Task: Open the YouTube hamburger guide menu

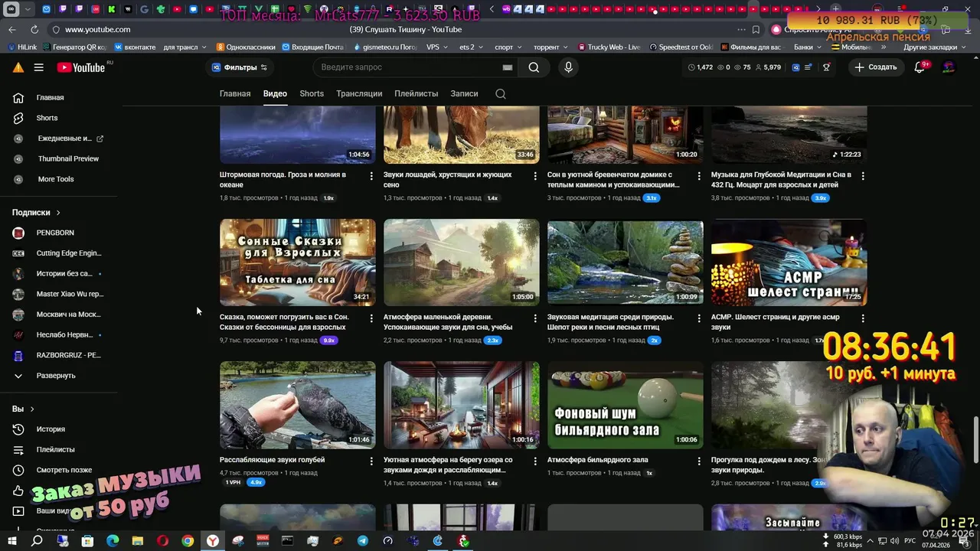Action: click(38, 67)
